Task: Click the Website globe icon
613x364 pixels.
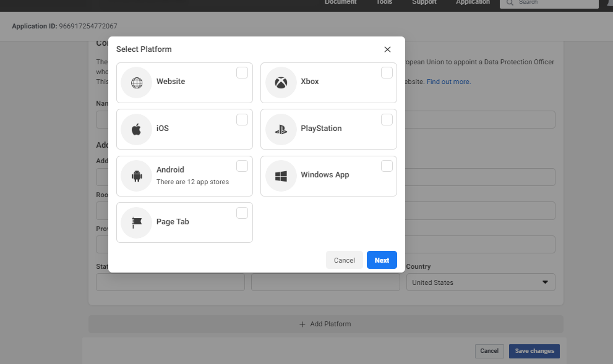Action: click(137, 83)
